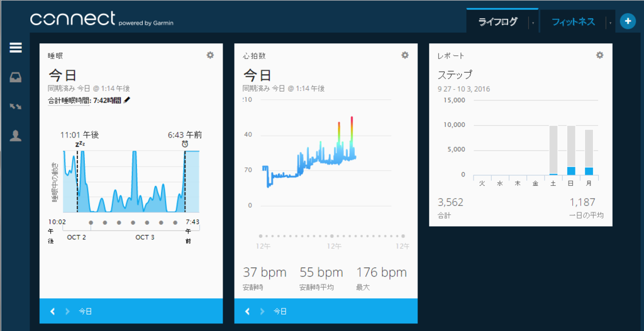The image size is (644, 331).
Task: Click the first dot on the sleep timeline
Action: pos(91,223)
